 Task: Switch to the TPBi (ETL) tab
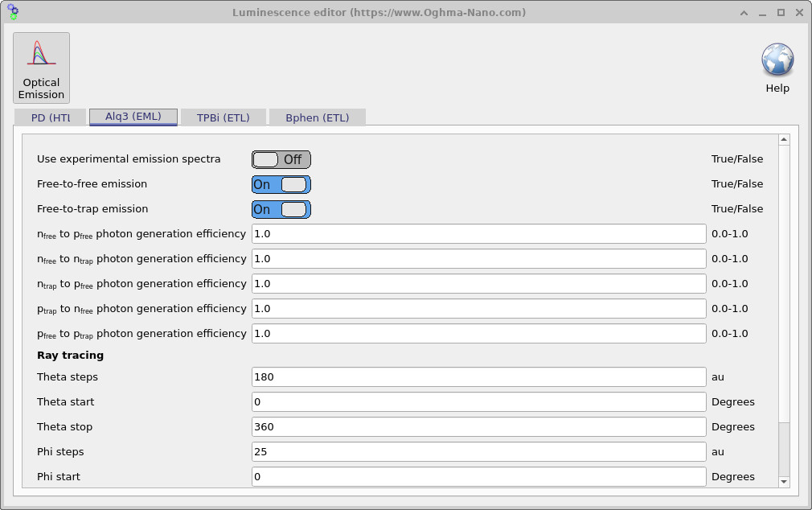[223, 117]
